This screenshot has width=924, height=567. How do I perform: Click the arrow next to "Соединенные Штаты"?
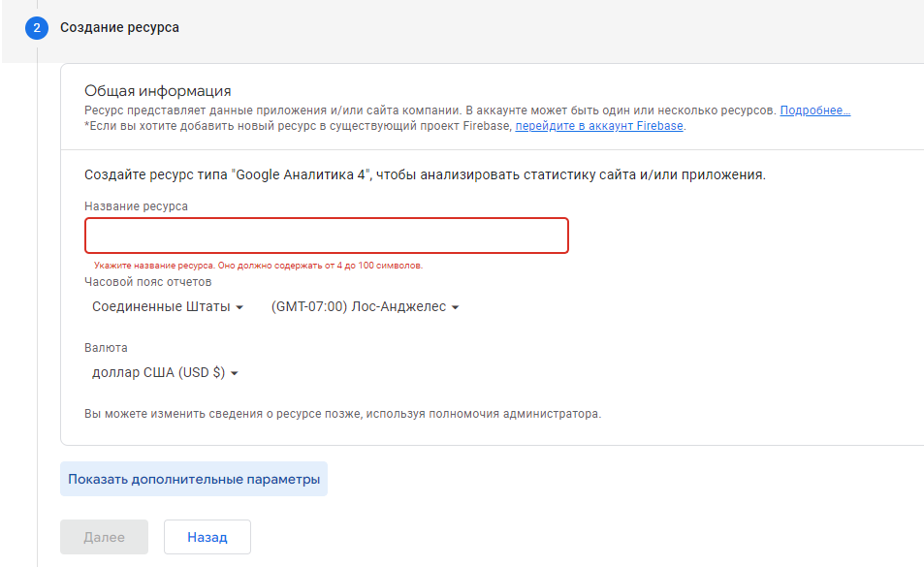pos(239,307)
